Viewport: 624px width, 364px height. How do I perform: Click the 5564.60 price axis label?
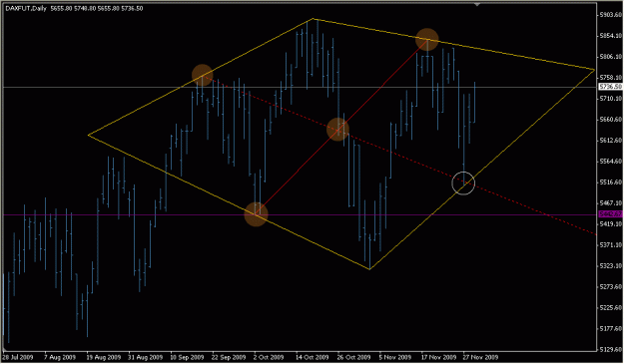611,161
